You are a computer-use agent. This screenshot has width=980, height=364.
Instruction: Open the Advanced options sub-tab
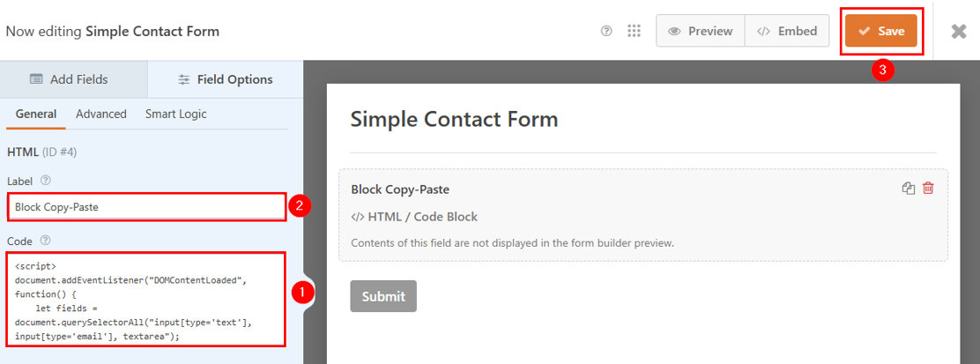(x=101, y=114)
